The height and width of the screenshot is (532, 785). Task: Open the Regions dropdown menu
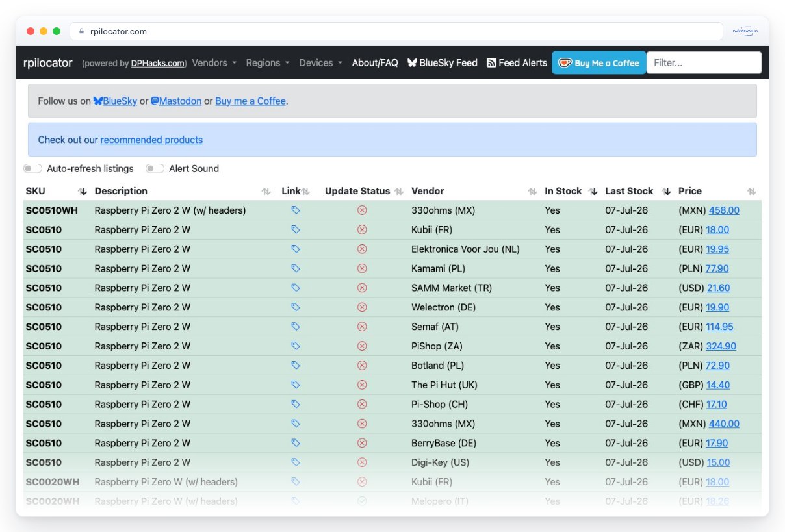coord(267,63)
